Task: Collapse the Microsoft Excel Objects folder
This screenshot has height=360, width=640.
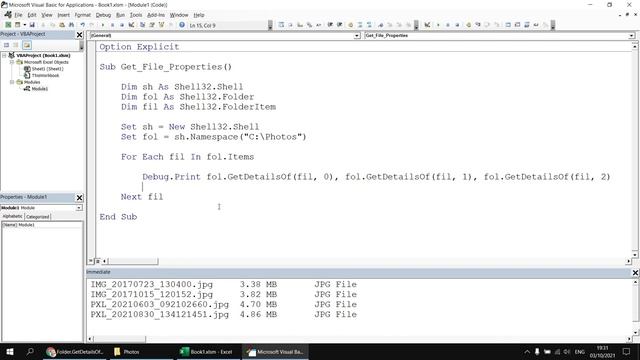Action: point(12,62)
